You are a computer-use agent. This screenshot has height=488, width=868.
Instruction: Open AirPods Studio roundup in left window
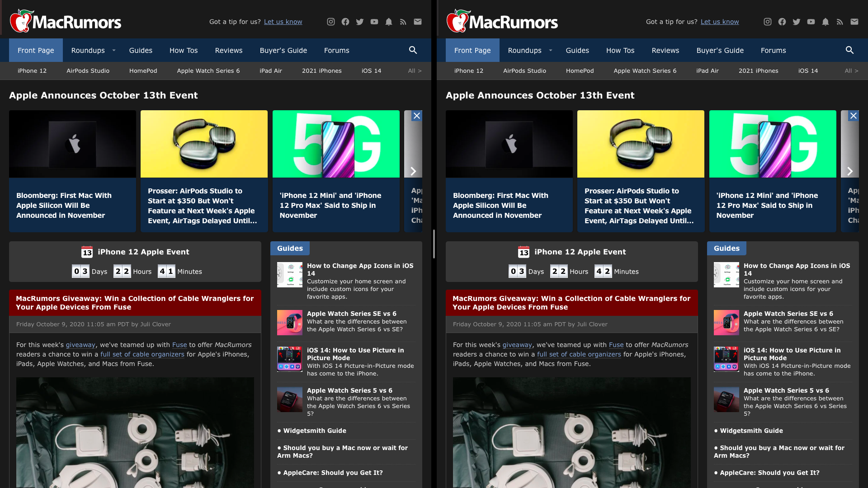point(88,71)
